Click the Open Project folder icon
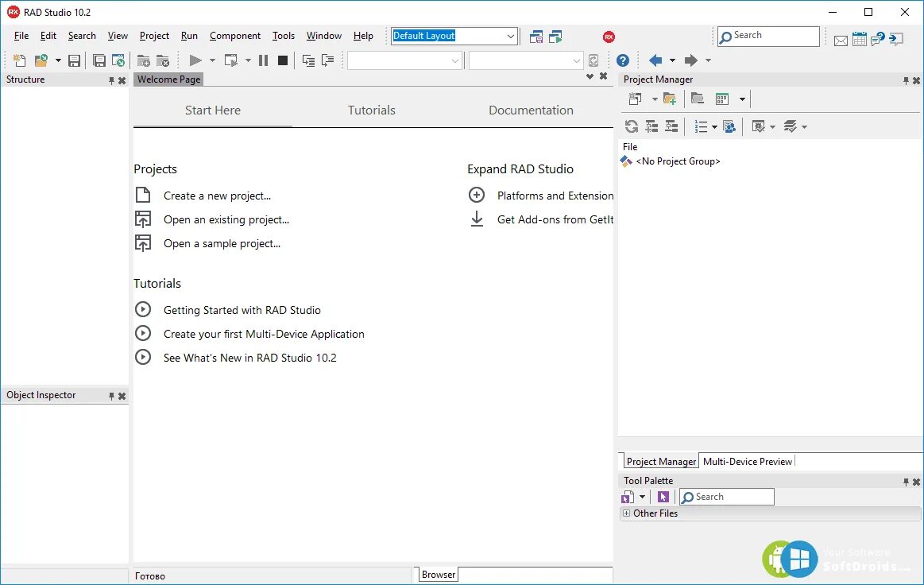This screenshot has height=585, width=924. point(41,60)
